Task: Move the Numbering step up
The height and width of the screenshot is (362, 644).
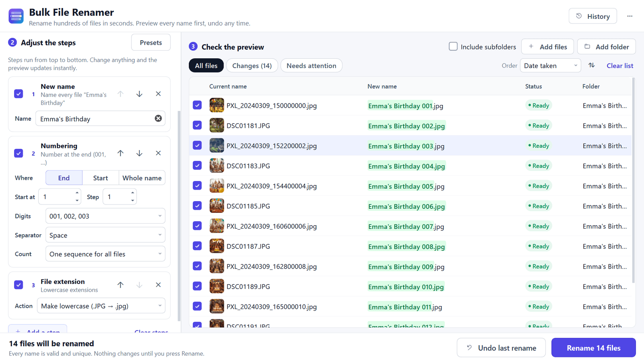Action: (120, 153)
